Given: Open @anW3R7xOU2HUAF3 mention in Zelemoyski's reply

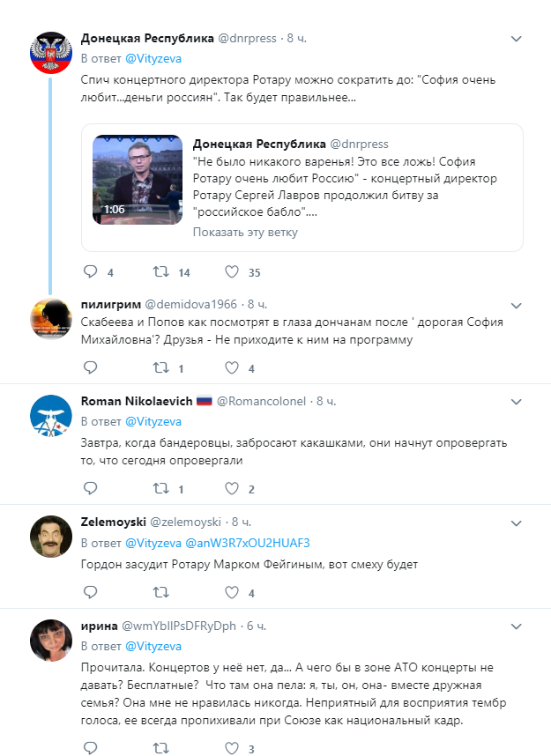Looking at the screenshot, I should 248,543.
